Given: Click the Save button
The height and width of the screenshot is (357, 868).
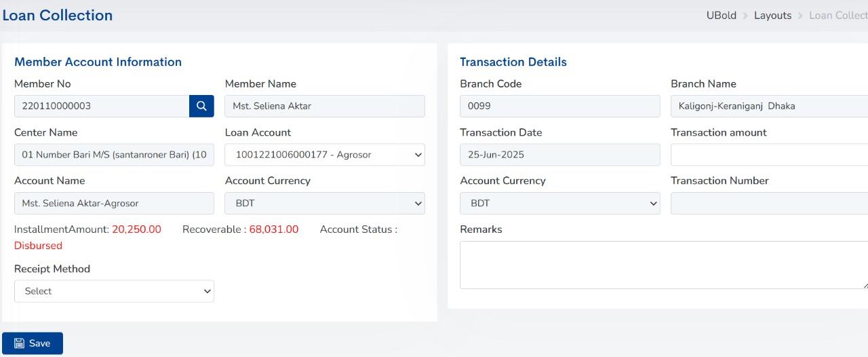Looking at the screenshot, I should [x=33, y=343].
